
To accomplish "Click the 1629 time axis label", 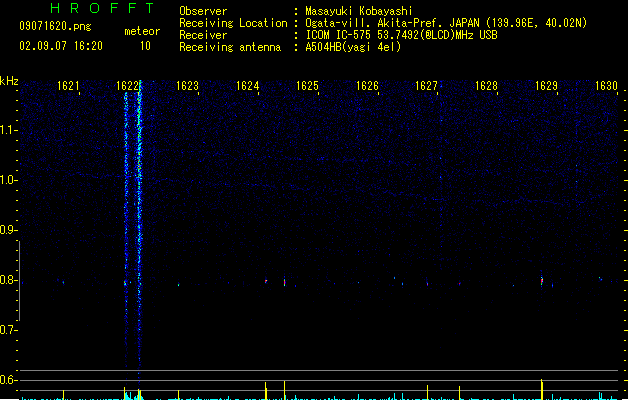I will tap(546, 86).
